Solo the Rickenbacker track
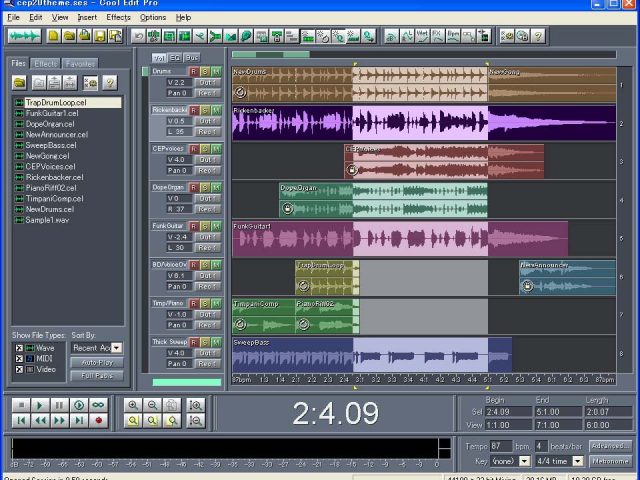Screen dimensions: 640x480 (x=205, y=110)
